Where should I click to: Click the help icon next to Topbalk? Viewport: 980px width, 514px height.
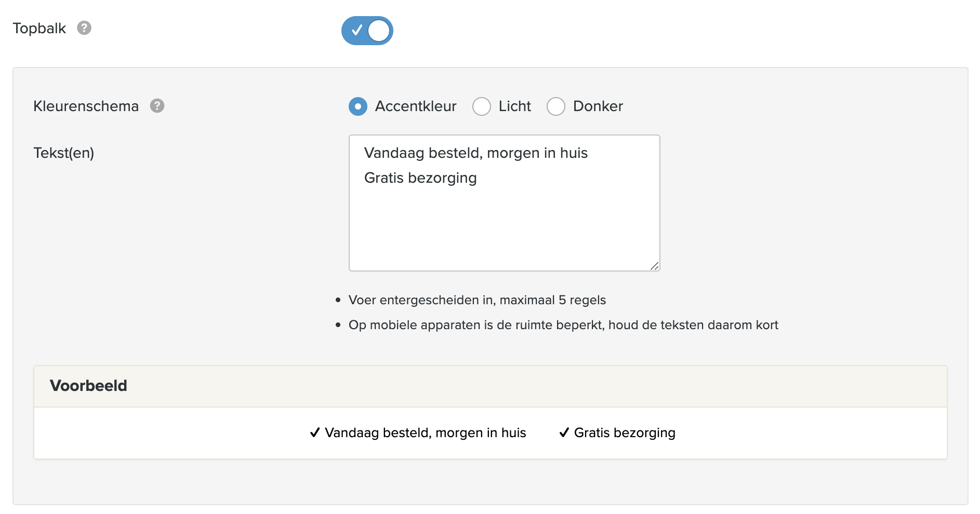84,28
